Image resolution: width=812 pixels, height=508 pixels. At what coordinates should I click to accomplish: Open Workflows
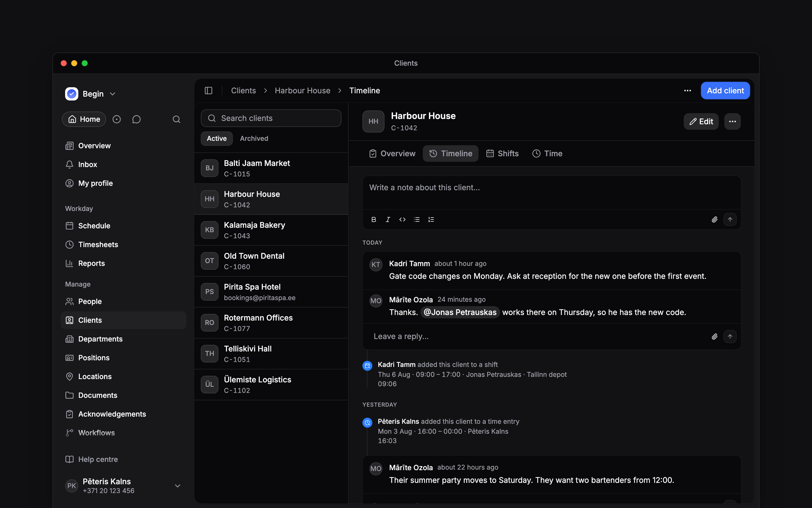point(124,433)
